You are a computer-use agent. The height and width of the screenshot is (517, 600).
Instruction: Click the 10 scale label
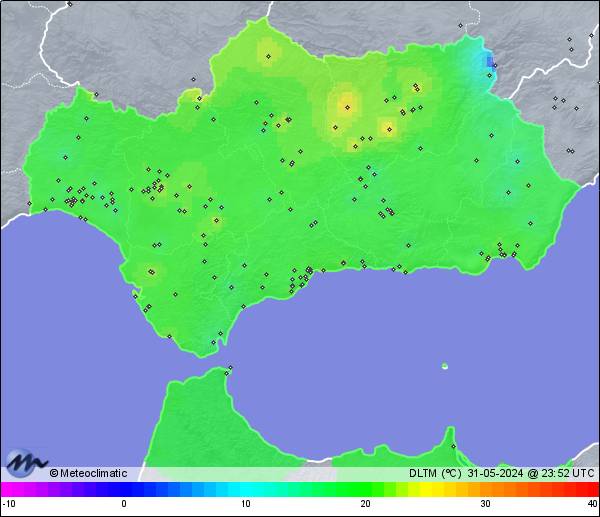[246, 504]
